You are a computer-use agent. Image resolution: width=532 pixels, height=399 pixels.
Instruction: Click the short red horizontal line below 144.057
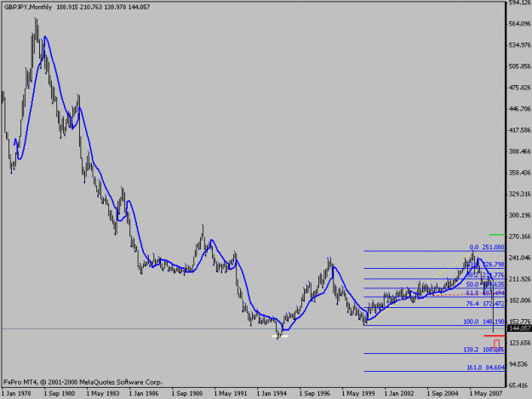click(495, 336)
